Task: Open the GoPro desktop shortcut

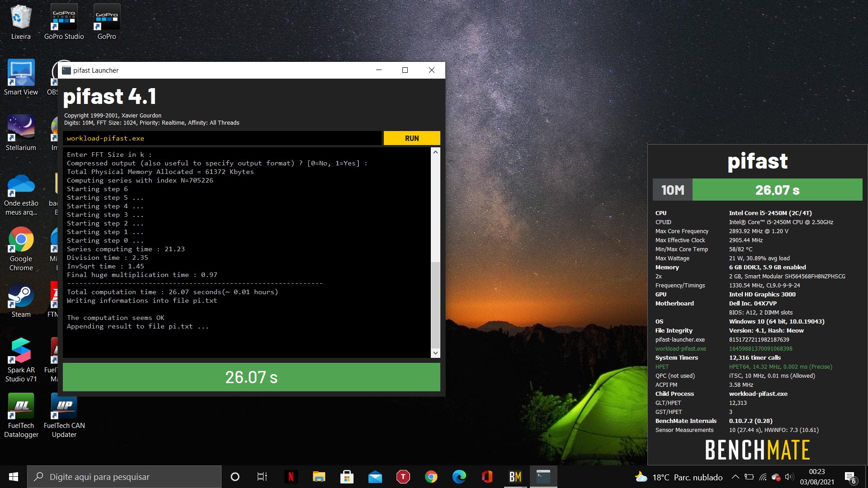Action: click(x=107, y=22)
